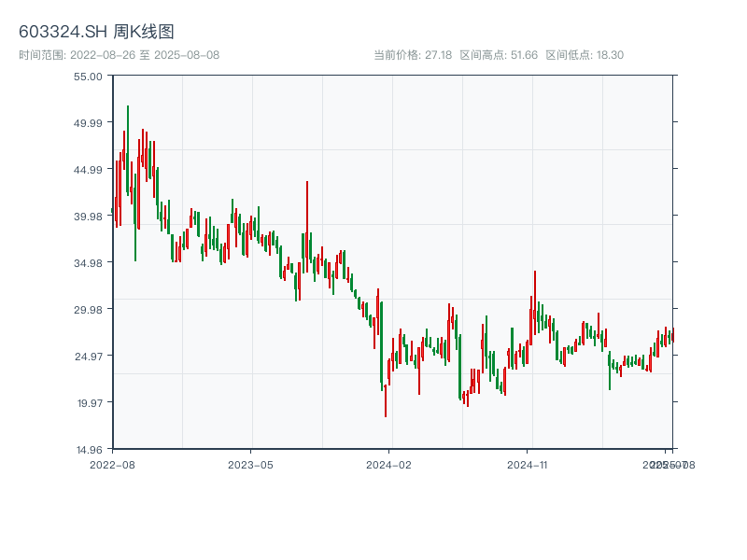747x560 pixels.
Task: Select the 时间范围 date range text
Action: point(119,55)
